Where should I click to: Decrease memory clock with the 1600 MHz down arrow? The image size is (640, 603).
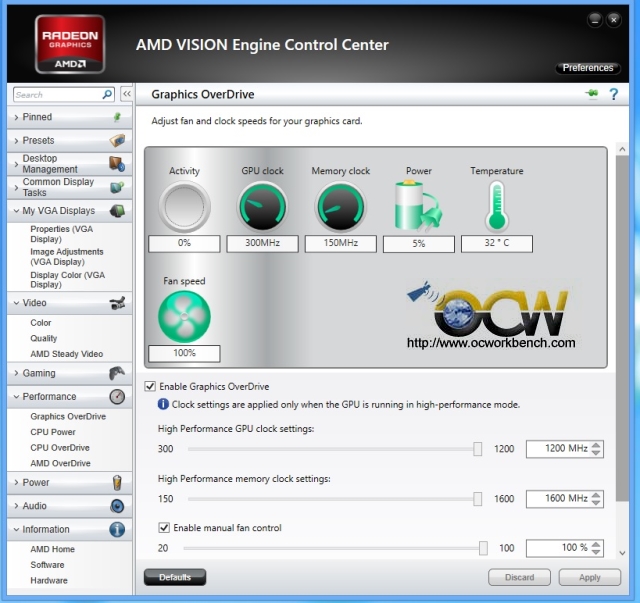click(x=596, y=502)
